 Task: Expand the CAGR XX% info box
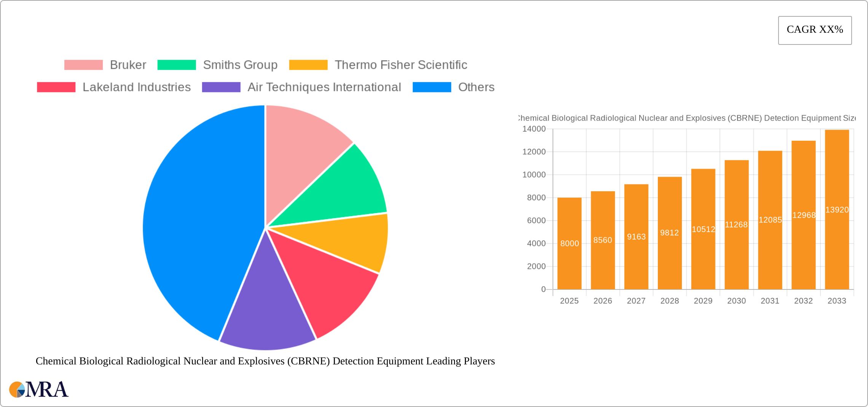(x=815, y=30)
